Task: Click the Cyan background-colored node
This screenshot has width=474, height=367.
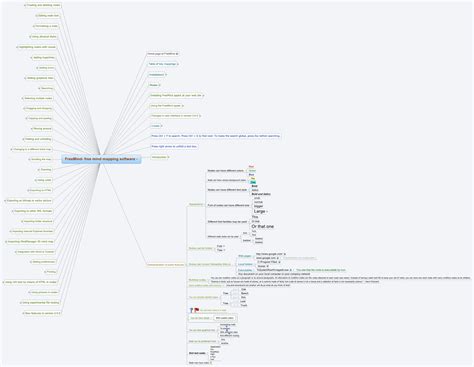Action: (x=253, y=182)
